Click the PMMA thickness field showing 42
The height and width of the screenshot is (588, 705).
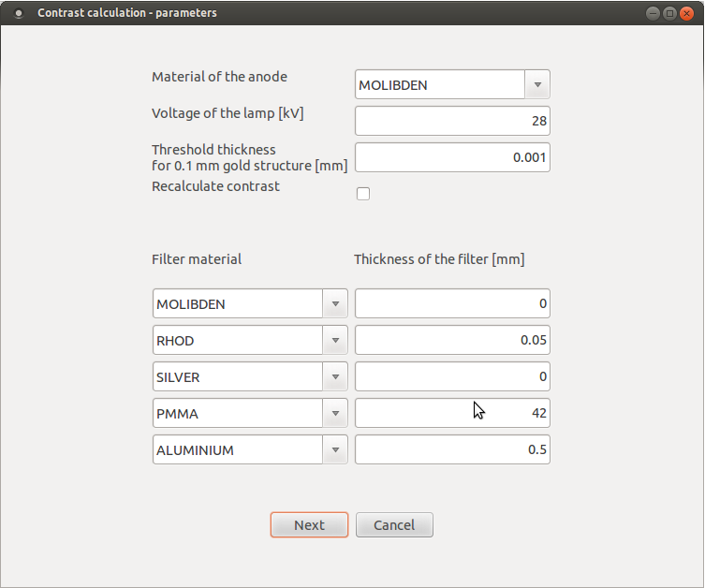pyautogui.click(x=452, y=414)
